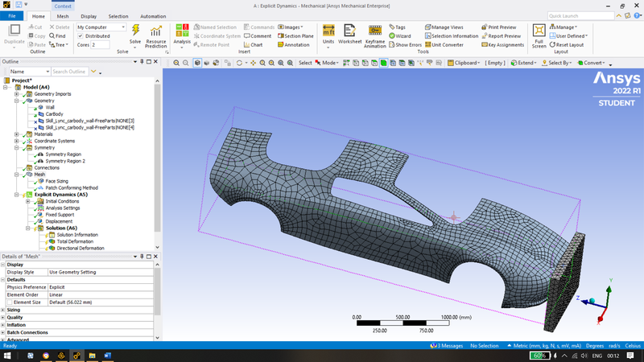
Task: Click Print Preview
Action: click(499, 27)
